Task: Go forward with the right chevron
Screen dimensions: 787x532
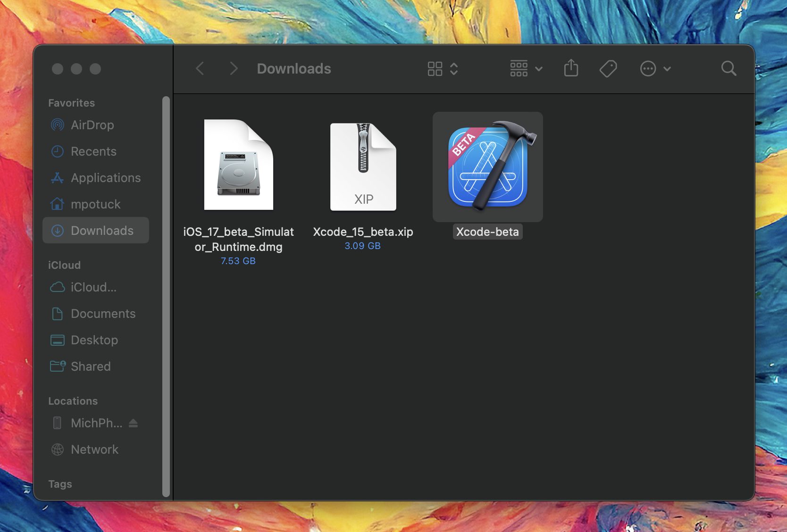Action: click(234, 69)
